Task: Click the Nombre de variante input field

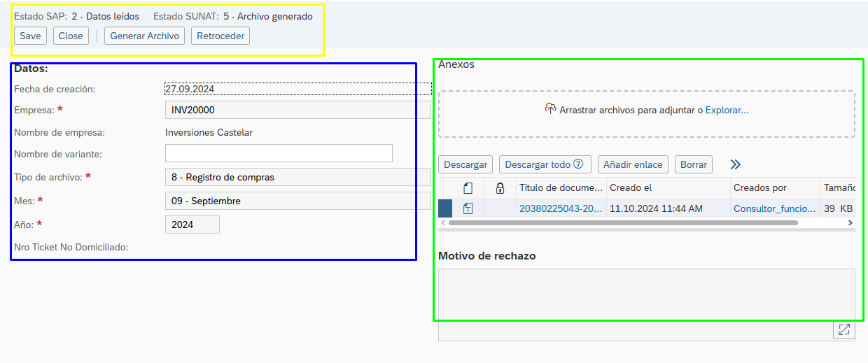Action: (279, 153)
